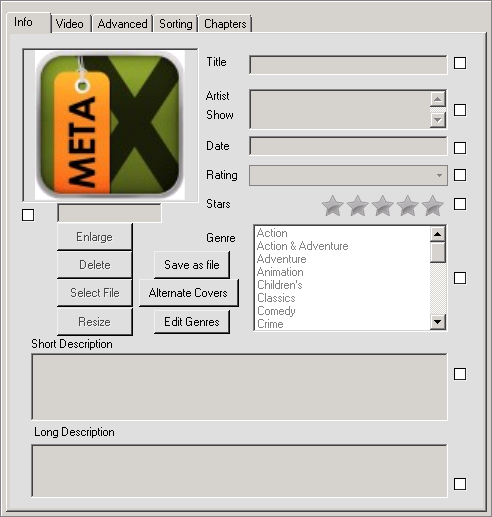Click into the Long Description box
Screen dimensions: 492x517
239,471
